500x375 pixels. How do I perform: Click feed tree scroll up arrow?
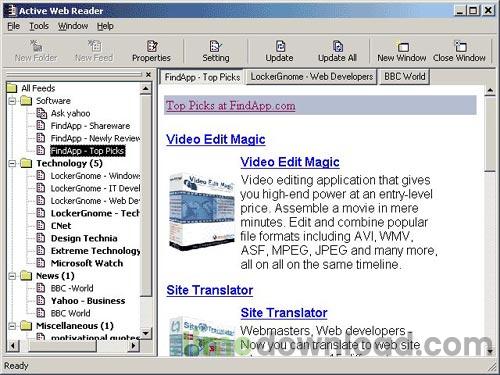(146, 89)
